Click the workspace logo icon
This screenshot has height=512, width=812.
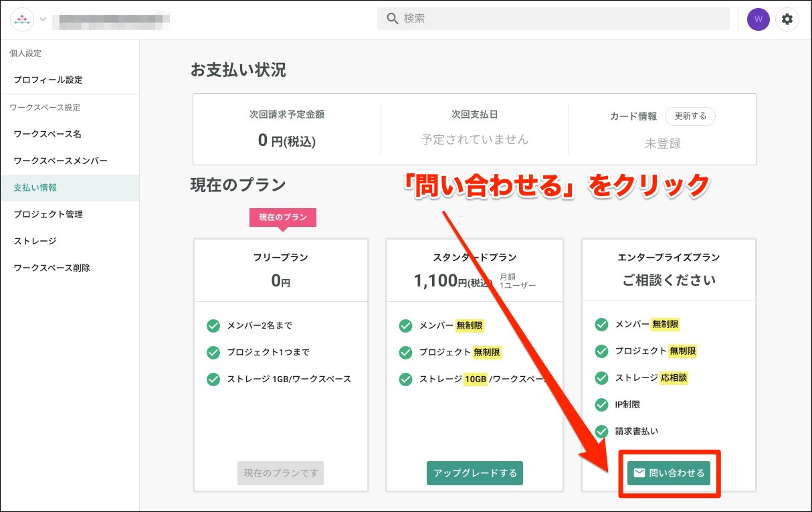pos(23,19)
